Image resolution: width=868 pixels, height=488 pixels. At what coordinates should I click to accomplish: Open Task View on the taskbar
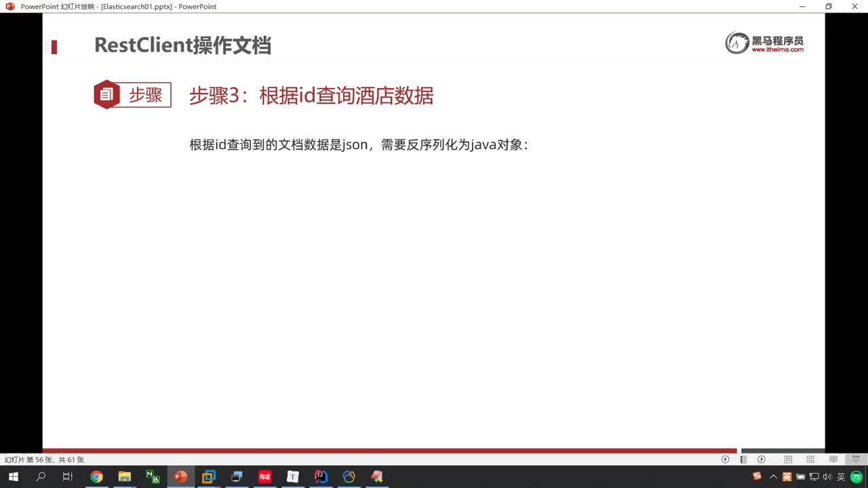[68, 476]
